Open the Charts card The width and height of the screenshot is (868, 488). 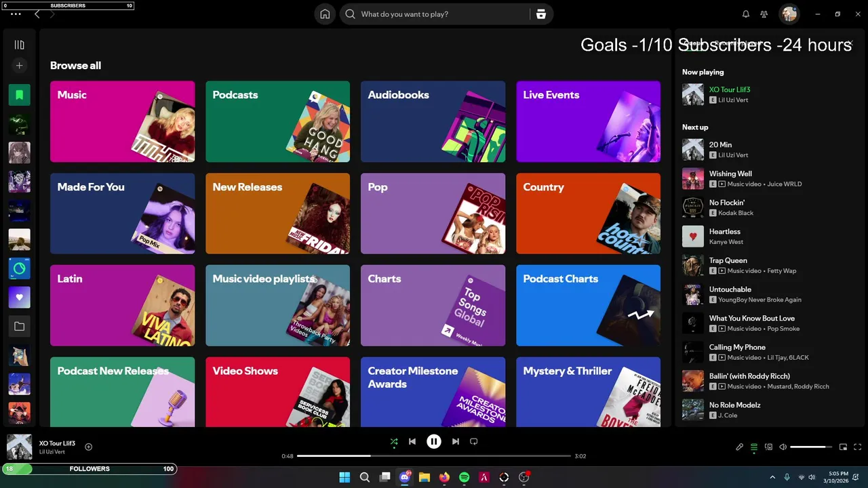pyautogui.click(x=433, y=306)
